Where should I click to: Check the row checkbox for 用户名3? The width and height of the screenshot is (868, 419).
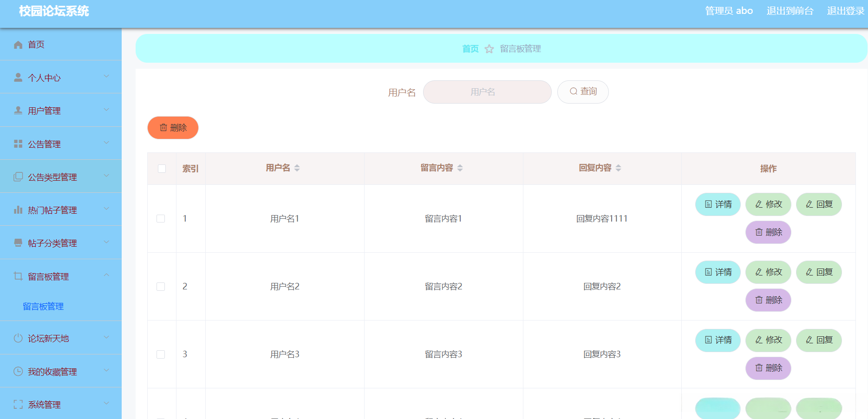coord(161,354)
